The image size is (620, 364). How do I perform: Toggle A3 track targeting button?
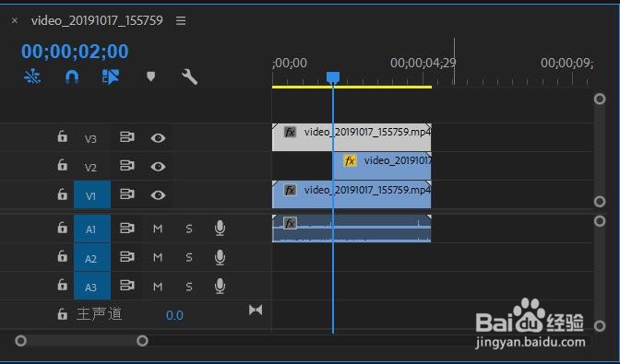(92, 286)
